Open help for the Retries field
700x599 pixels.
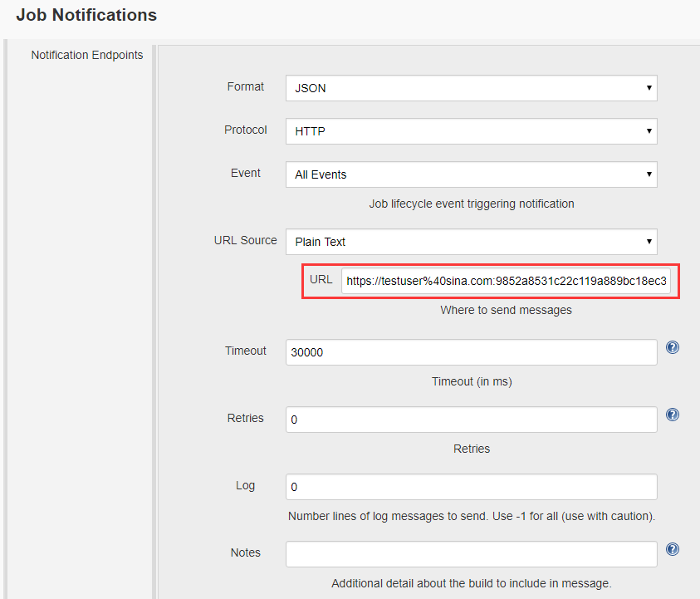(673, 415)
